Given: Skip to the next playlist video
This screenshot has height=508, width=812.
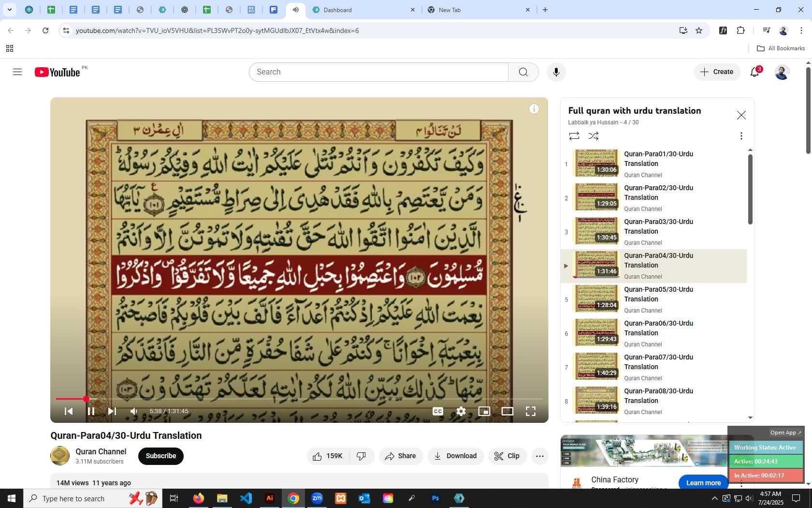Looking at the screenshot, I should pyautogui.click(x=112, y=411).
